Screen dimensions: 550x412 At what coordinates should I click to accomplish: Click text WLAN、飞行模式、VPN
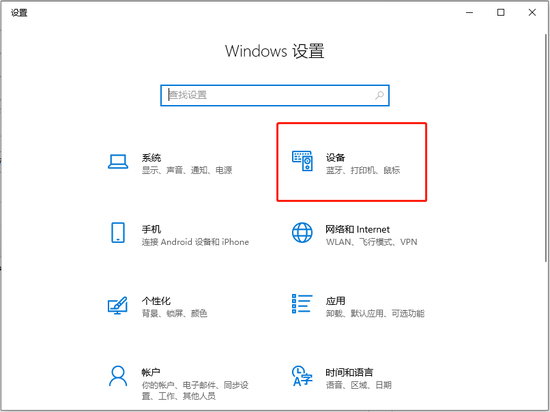point(371,242)
